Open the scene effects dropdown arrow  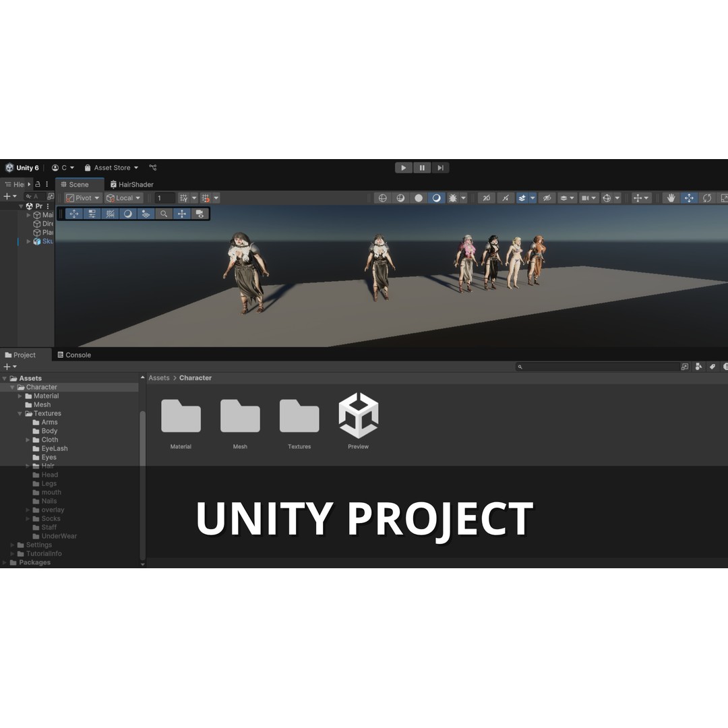533,198
